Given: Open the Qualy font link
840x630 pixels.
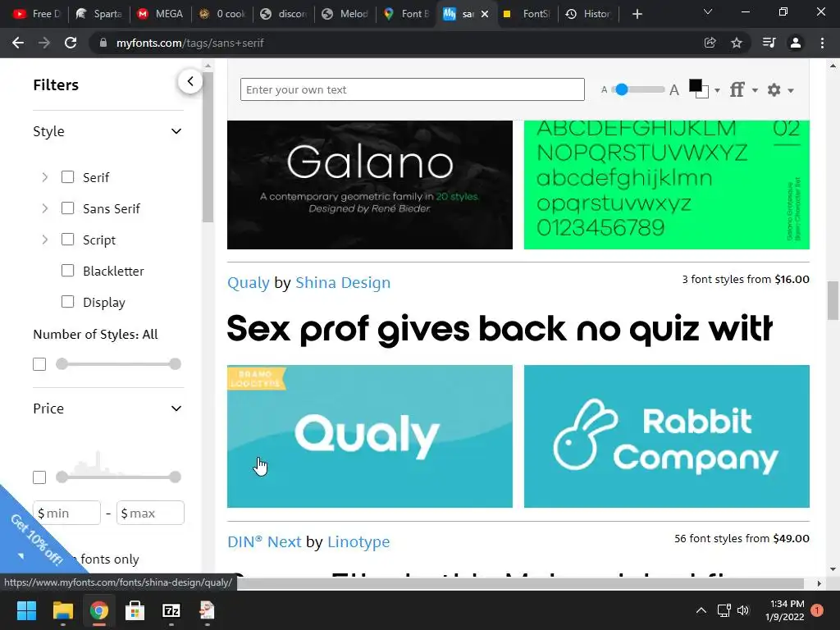Looking at the screenshot, I should 249,282.
